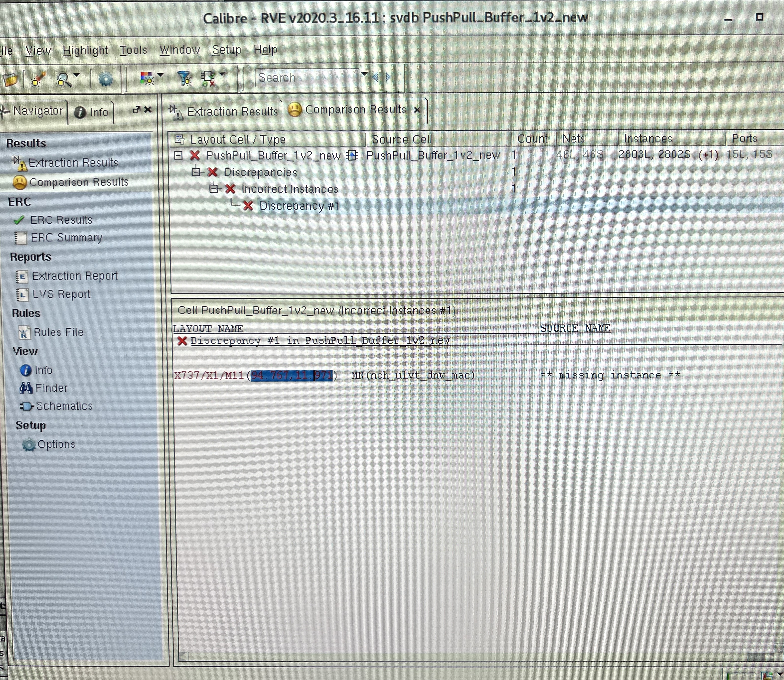Screen dimensions: 784x680
Task: Open dropdown arrow beside waive results icon
Action: coord(222,74)
